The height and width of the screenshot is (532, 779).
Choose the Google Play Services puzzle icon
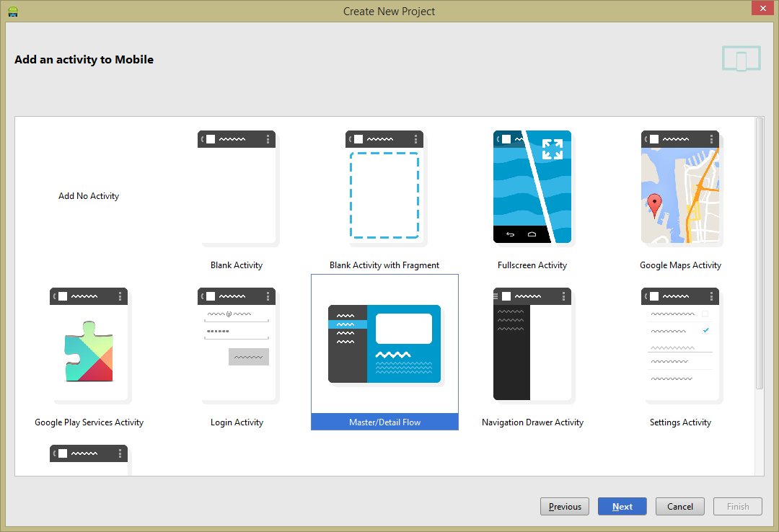(89, 346)
